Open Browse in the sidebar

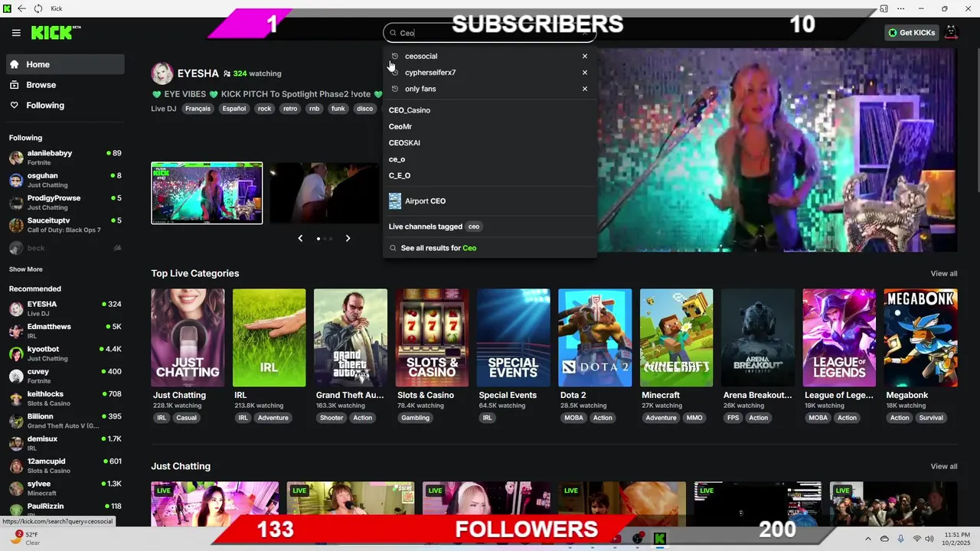pyautogui.click(x=65, y=85)
